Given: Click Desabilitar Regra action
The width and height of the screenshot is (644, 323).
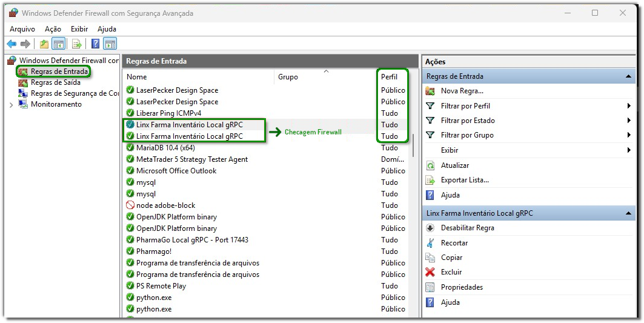Looking at the screenshot, I should click(x=467, y=228).
